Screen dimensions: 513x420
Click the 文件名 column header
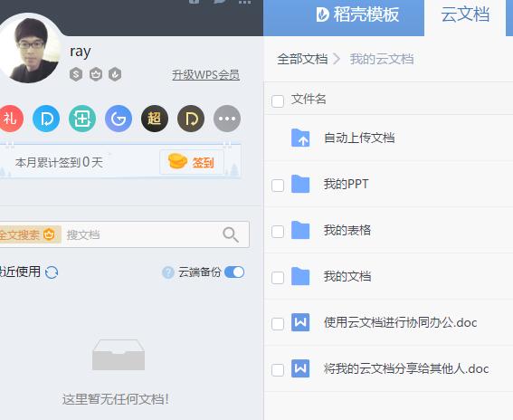309,99
